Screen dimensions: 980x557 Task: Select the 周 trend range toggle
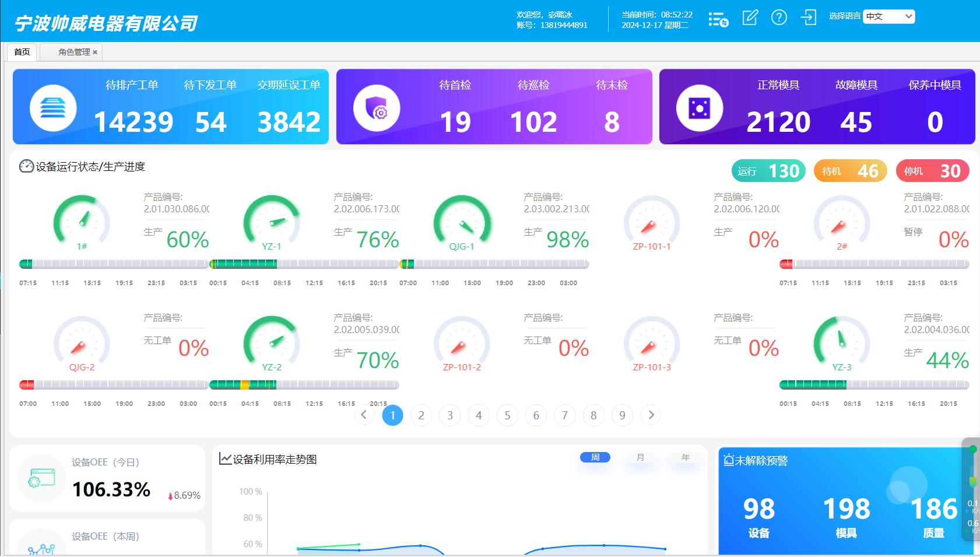595,457
